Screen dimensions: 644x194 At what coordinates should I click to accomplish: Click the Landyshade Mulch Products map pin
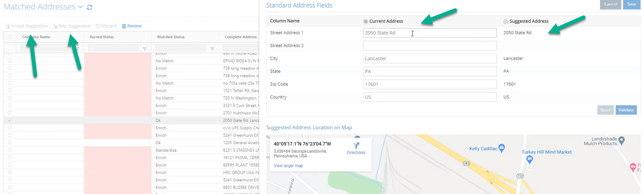[x=621, y=141]
